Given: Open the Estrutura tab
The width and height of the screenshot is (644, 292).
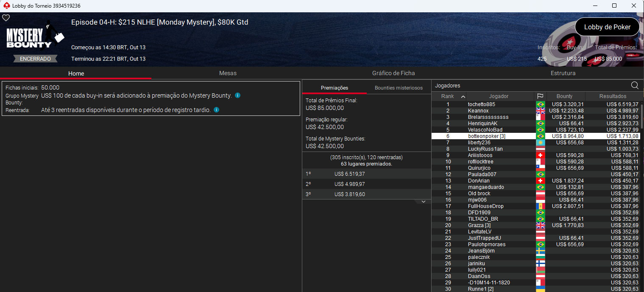Looking at the screenshot, I should coord(563,73).
